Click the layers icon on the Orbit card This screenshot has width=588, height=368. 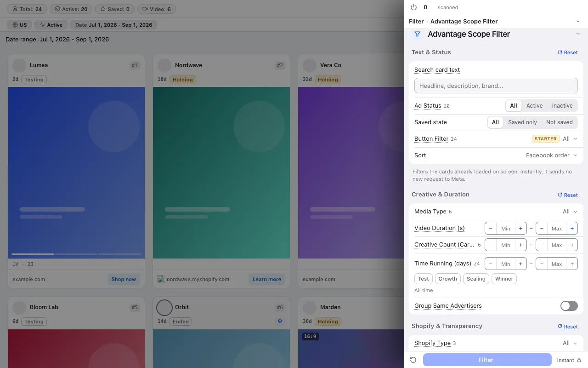[280, 321]
